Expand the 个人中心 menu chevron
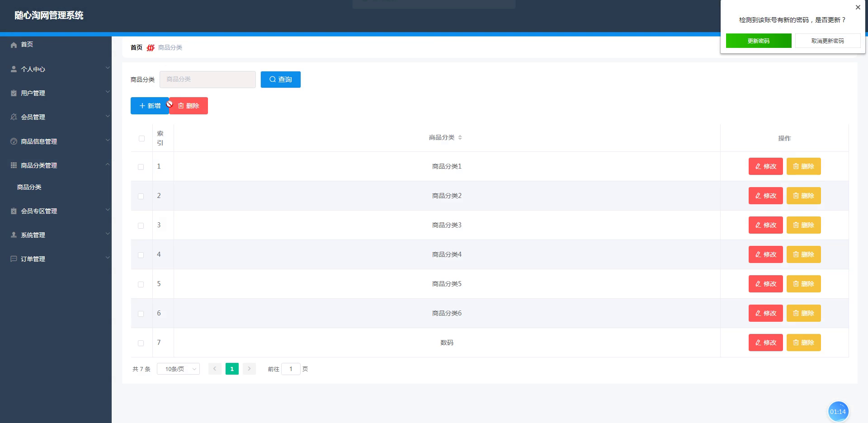The image size is (868, 423). click(x=108, y=68)
